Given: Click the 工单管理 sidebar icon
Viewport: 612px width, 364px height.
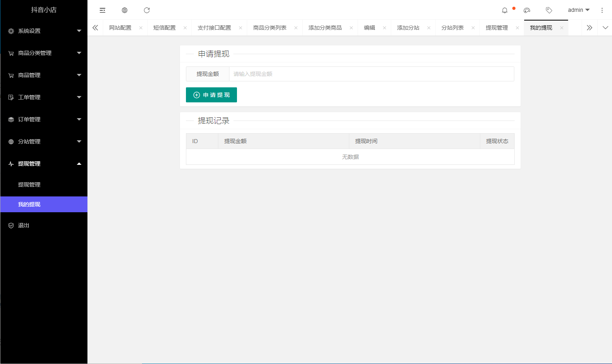Looking at the screenshot, I should coord(11,97).
